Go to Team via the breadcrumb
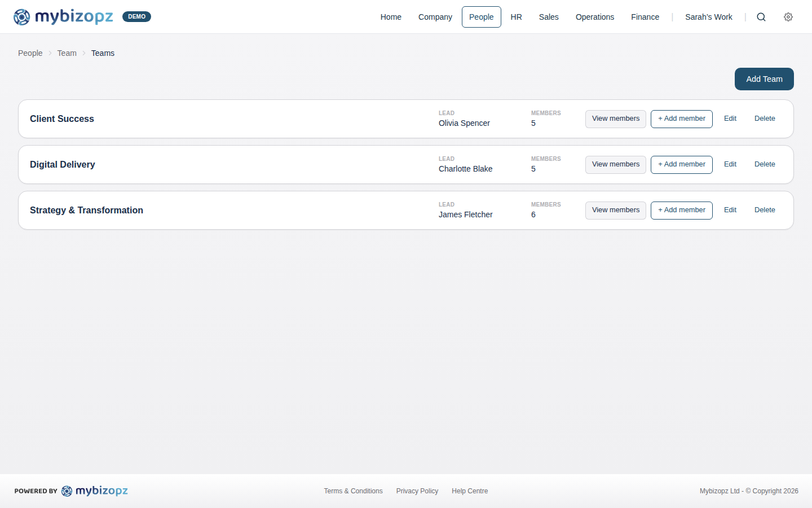Viewport: 812px width, 508px height. 67,52
